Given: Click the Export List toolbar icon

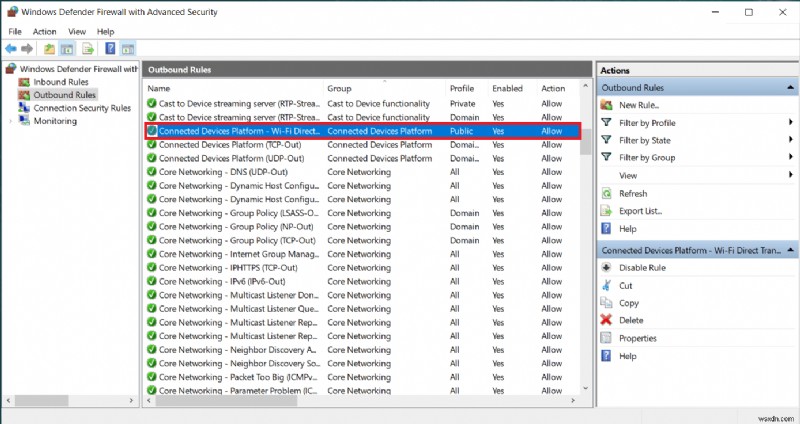Looking at the screenshot, I should point(87,48).
